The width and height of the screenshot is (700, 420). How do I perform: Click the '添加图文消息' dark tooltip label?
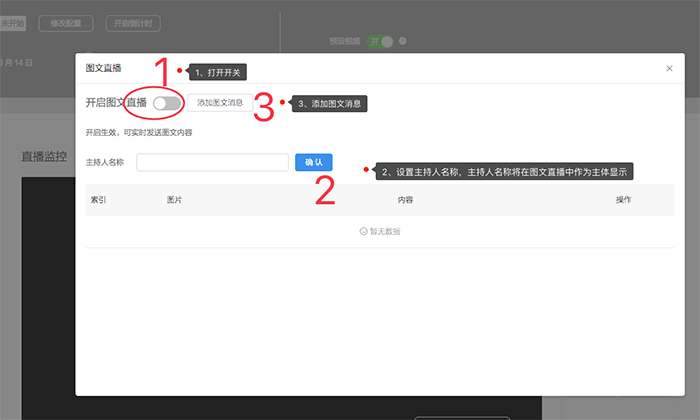(331, 104)
